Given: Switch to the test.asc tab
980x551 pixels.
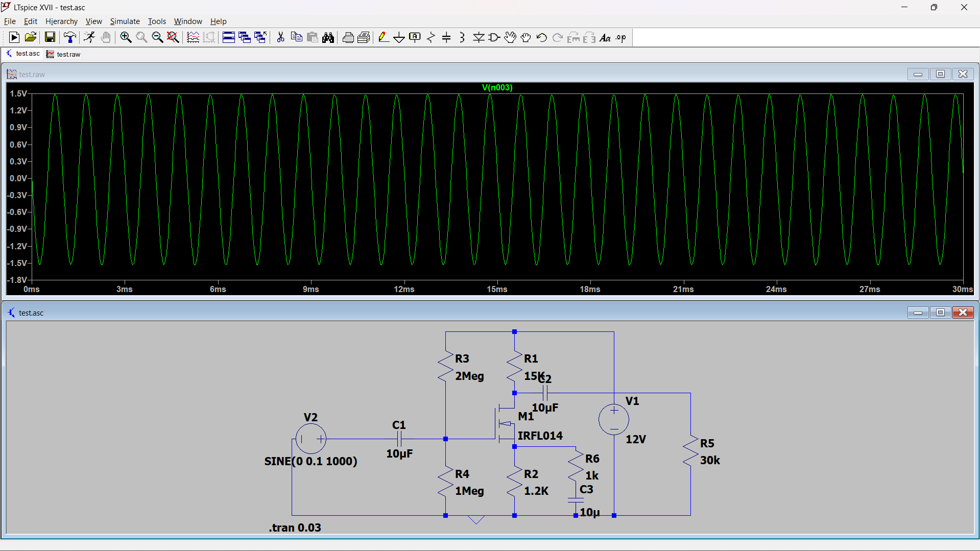Looking at the screenshot, I should 22,54.
